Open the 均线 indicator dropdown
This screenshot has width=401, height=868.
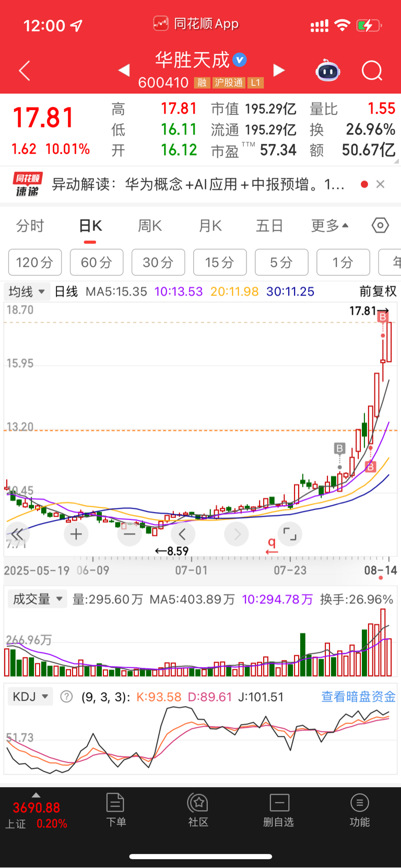coord(27,291)
